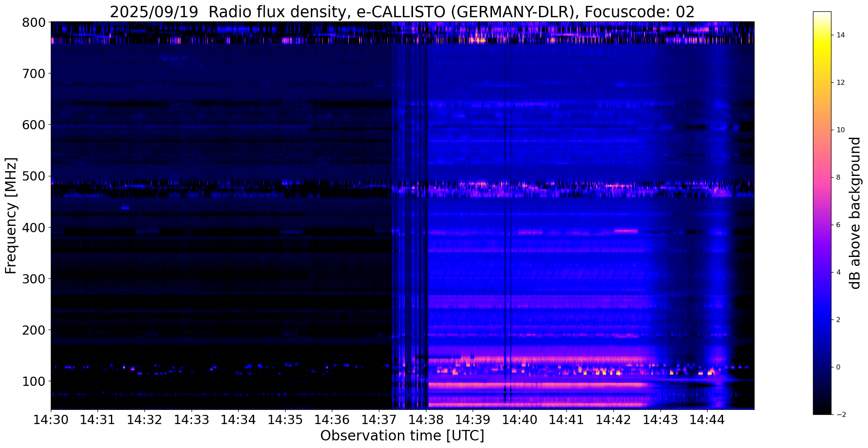
Task: Click the 'dB above background' colorbar label
Action: pyautogui.click(x=855, y=213)
